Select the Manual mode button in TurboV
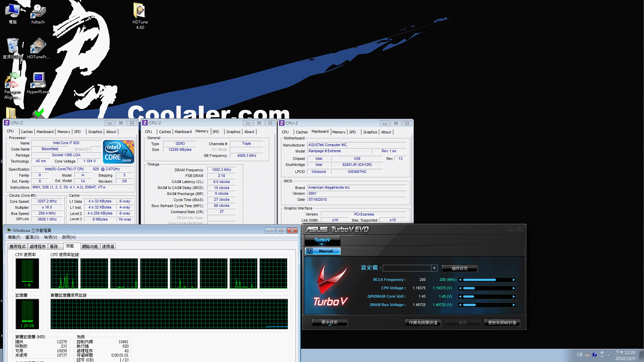This screenshot has width=644, height=362. (x=322, y=251)
